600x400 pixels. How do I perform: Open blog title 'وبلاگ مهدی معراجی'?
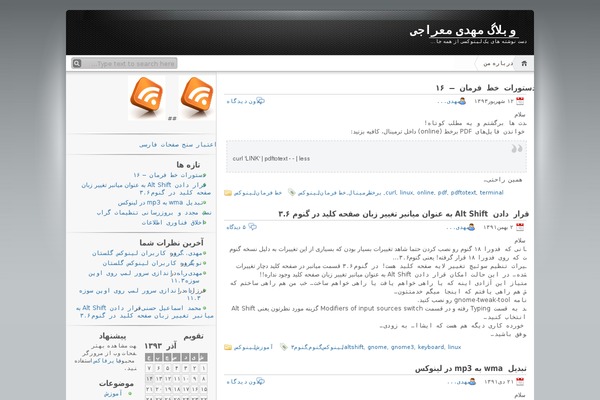[x=463, y=31]
